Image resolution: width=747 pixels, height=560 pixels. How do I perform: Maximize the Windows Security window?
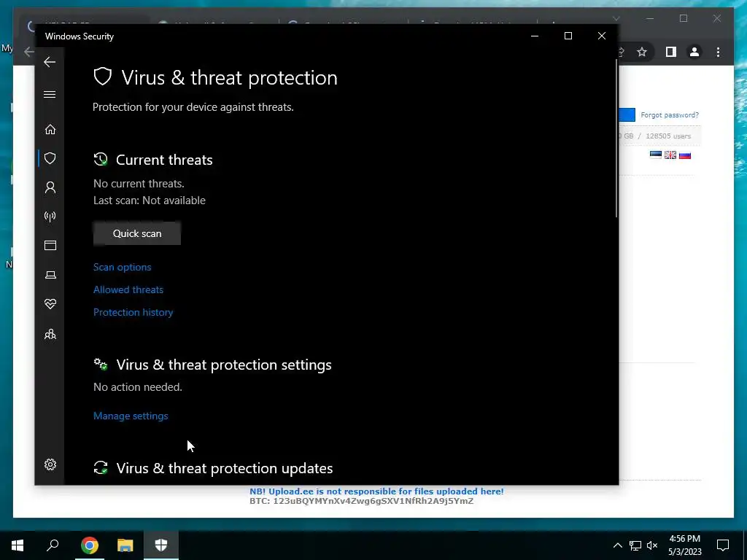point(568,36)
